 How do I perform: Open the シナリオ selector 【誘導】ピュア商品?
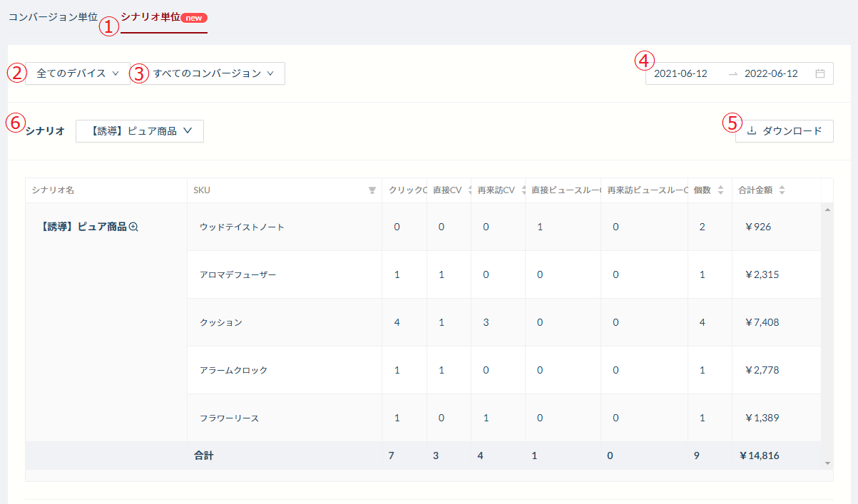140,131
